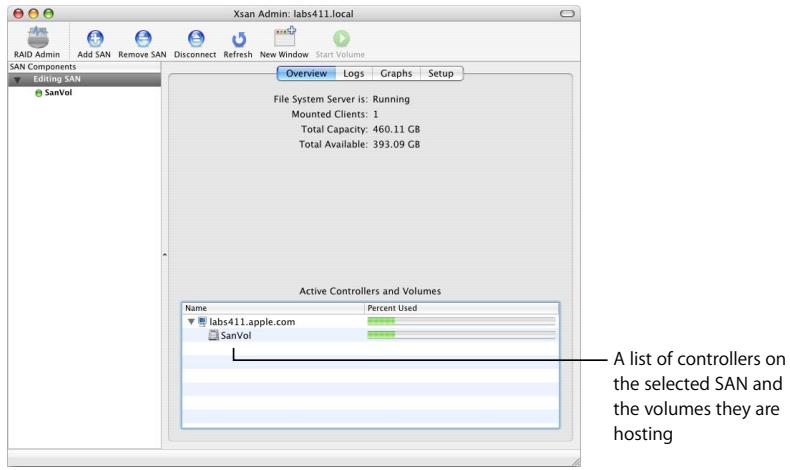This screenshot has height=470, width=790.
Task: Click the green status dot beside SanVol
Action: 38,93
